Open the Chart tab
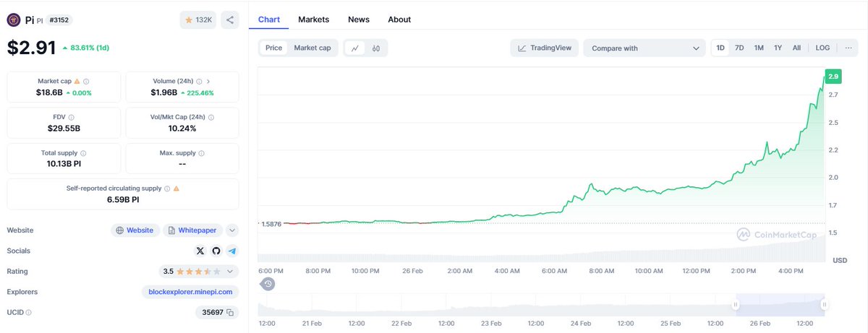 269,20
